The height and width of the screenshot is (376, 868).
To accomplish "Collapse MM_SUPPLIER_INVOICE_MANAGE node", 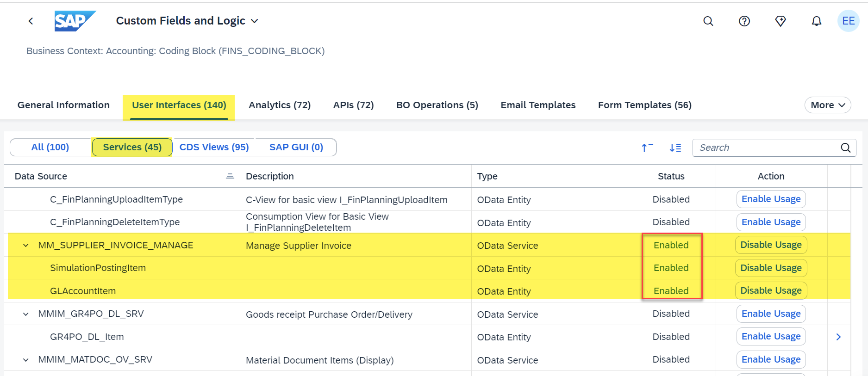I will click(26, 245).
